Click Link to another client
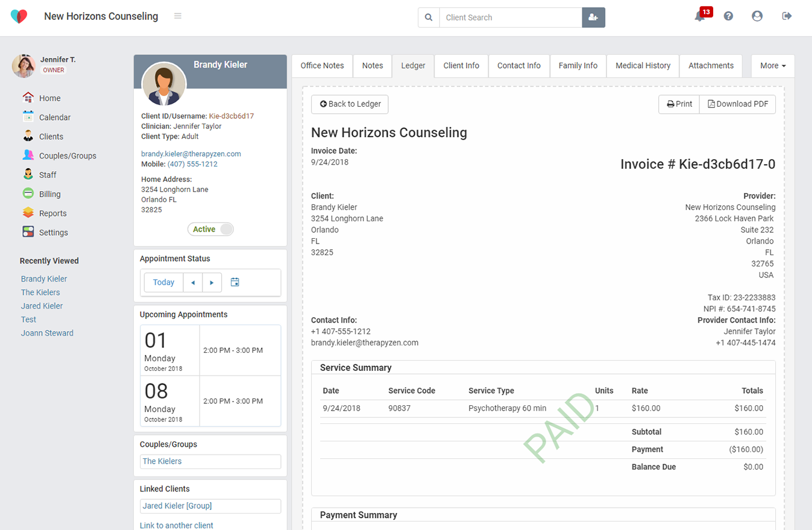This screenshot has width=812, height=530. click(177, 525)
